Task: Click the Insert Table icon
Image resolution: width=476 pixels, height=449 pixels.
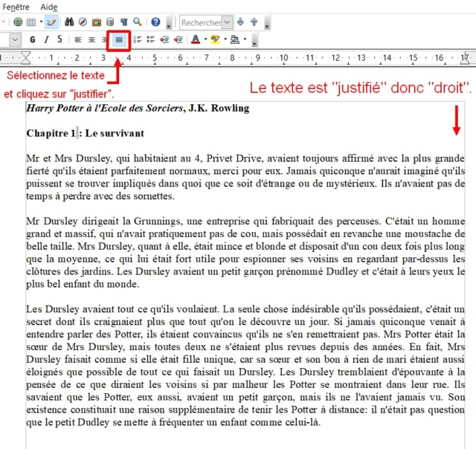Action: [x=31, y=22]
